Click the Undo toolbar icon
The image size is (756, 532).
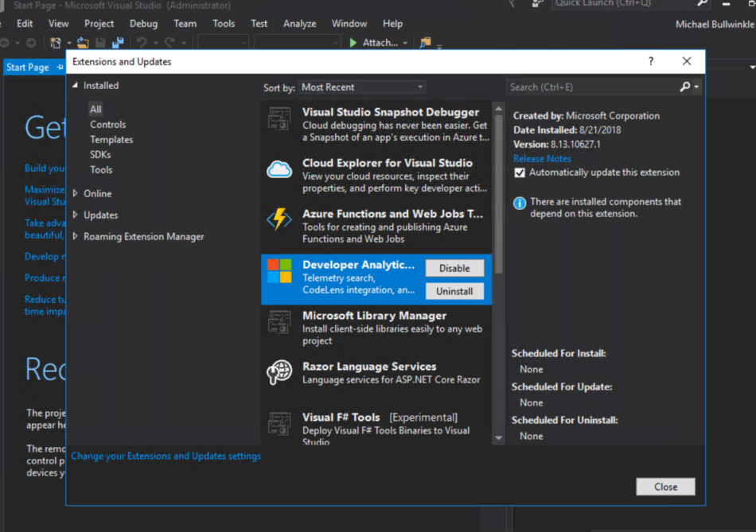[142, 43]
